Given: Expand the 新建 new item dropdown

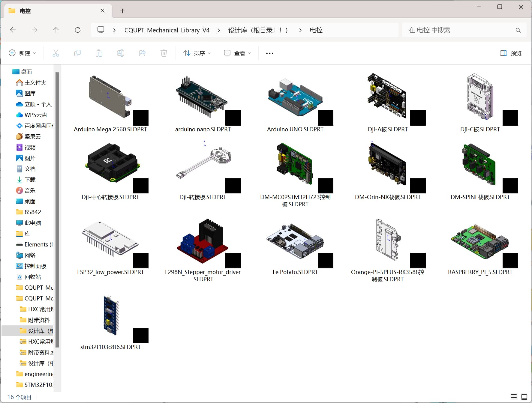Looking at the screenshot, I should pos(23,53).
